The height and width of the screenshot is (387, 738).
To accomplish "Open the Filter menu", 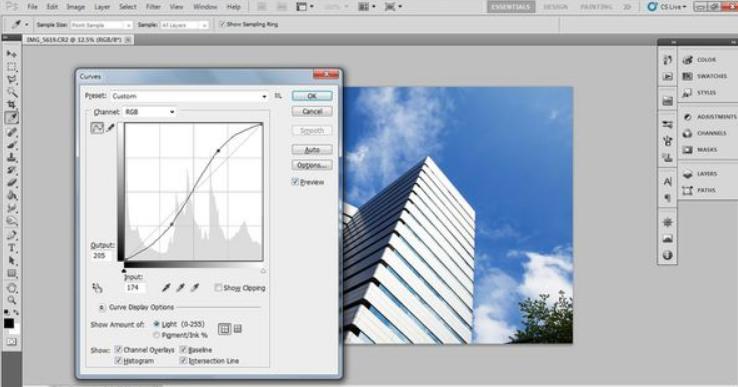I will pos(153,7).
